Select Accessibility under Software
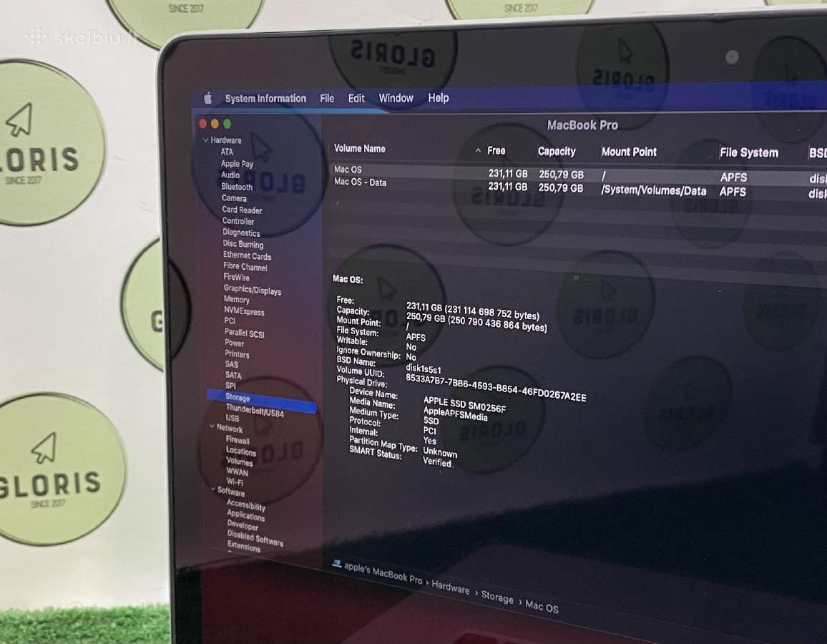 246,505
